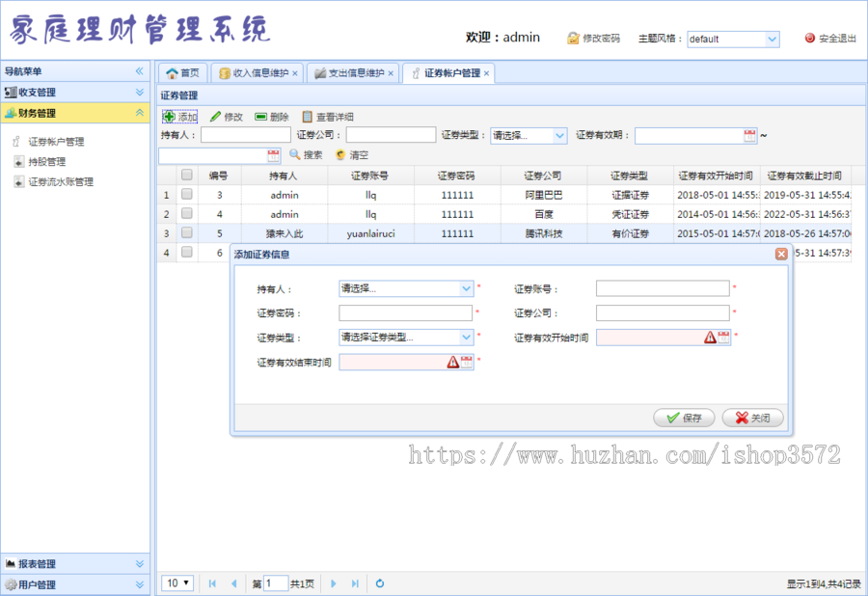Viewport: 868px width, 596px height.
Task: Refresh the grid with reload icon
Action: pos(380,583)
